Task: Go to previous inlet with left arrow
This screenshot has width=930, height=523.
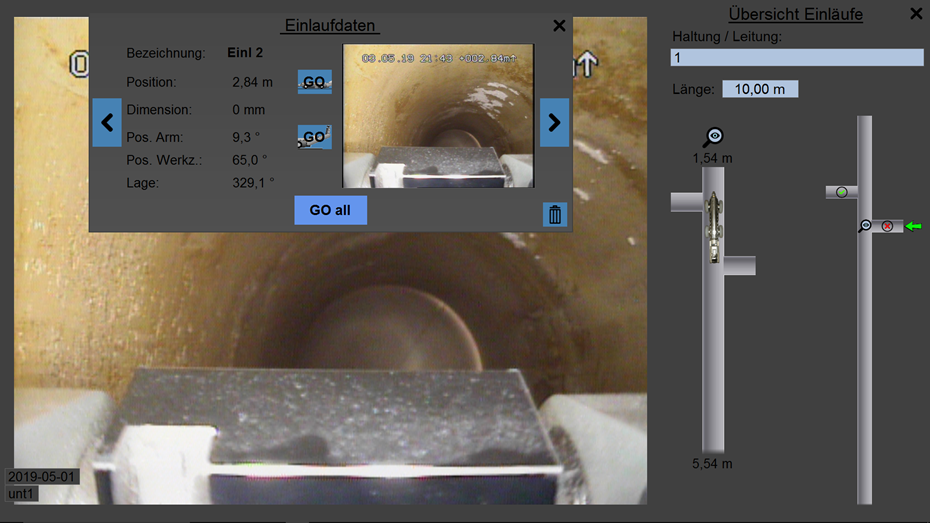Action: pos(107,123)
